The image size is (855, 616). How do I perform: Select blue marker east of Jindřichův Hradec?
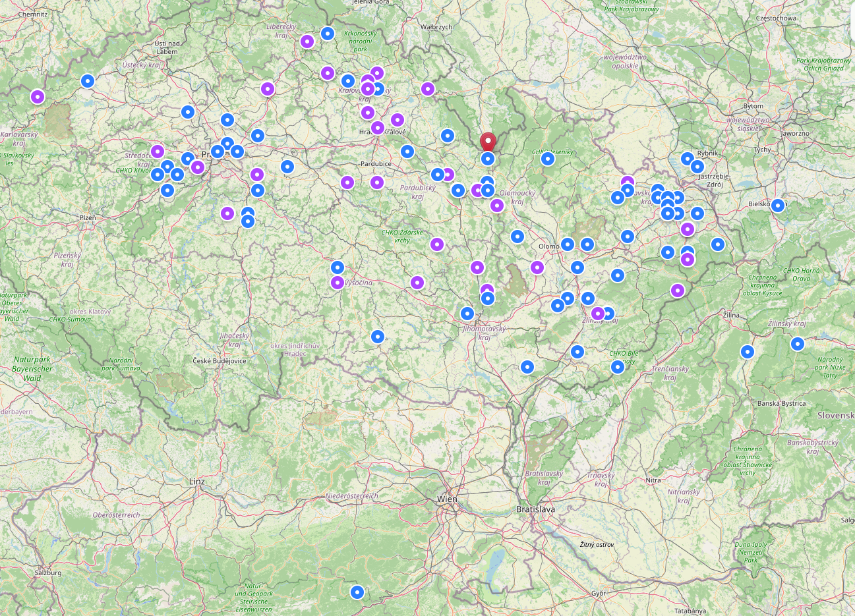click(377, 337)
